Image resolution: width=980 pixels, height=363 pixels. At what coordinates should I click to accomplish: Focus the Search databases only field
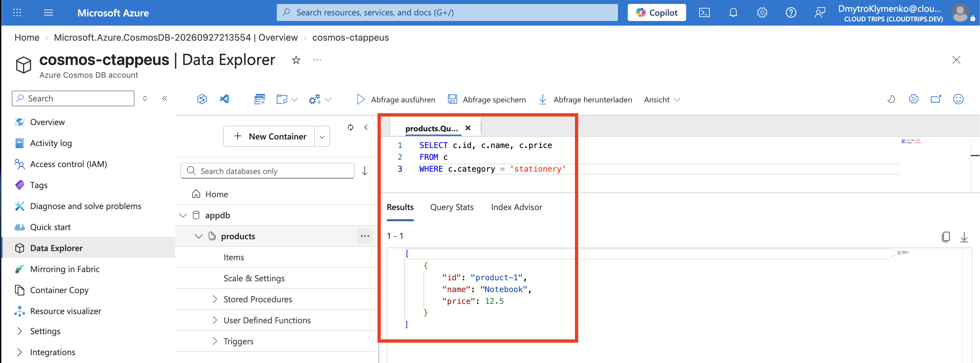(267, 171)
